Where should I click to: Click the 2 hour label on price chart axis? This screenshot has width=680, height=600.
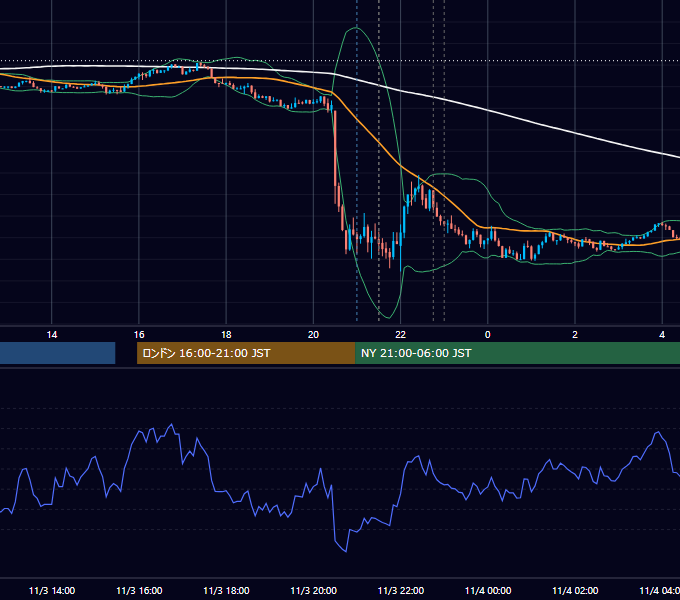click(575, 335)
